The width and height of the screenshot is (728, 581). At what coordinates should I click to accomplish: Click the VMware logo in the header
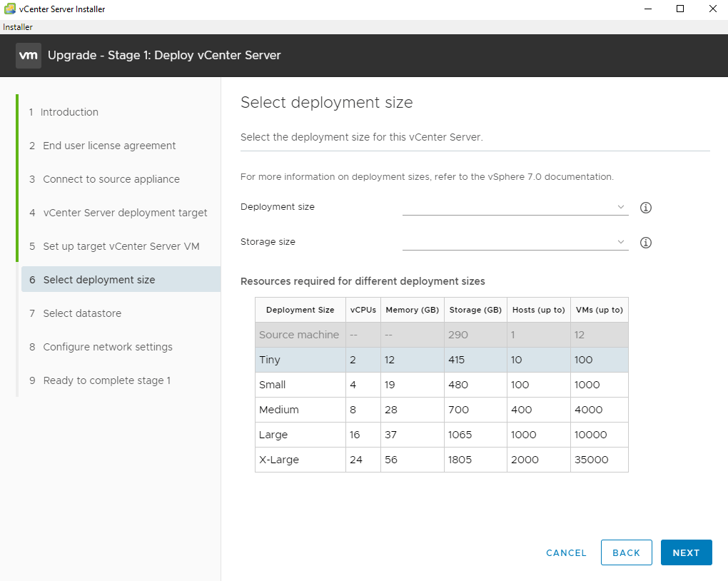[x=29, y=55]
